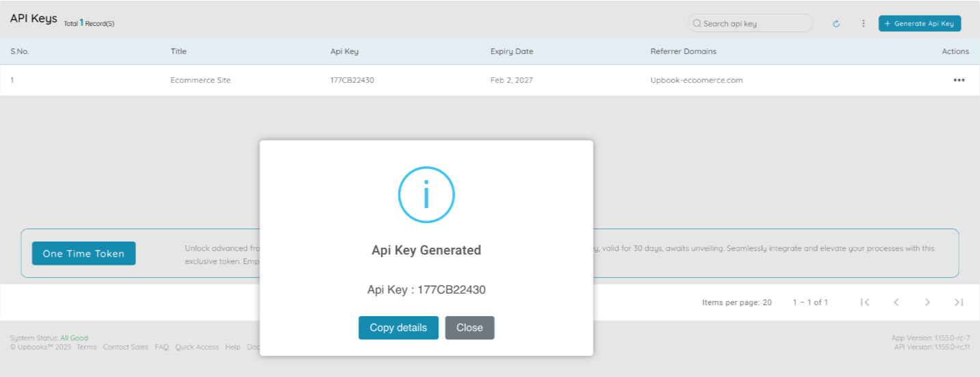Click the Help link in footer
The height and width of the screenshot is (377, 980).
pos(233,348)
